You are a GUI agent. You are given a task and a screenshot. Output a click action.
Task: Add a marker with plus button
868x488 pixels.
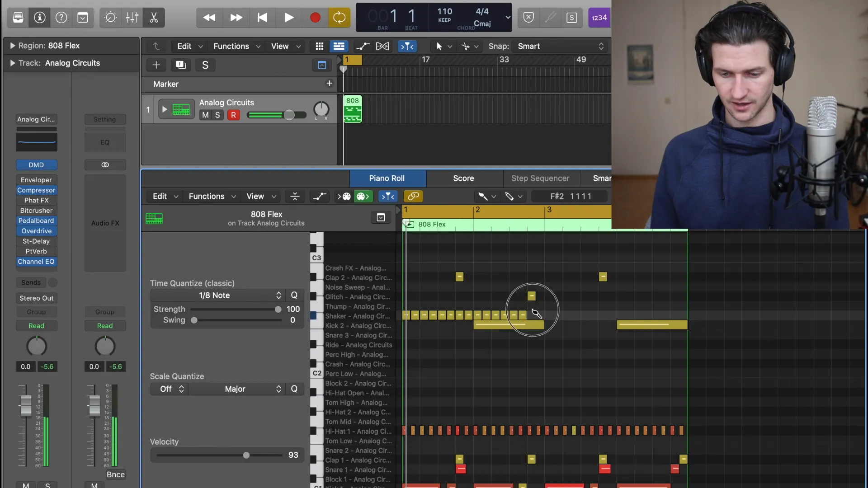pos(329,83)
